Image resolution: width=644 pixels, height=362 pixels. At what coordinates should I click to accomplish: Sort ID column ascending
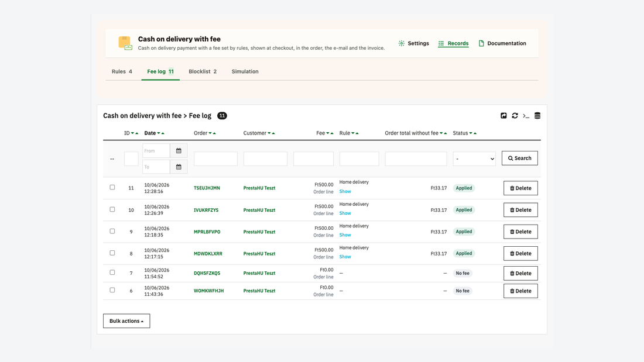[x=137, y=133]
